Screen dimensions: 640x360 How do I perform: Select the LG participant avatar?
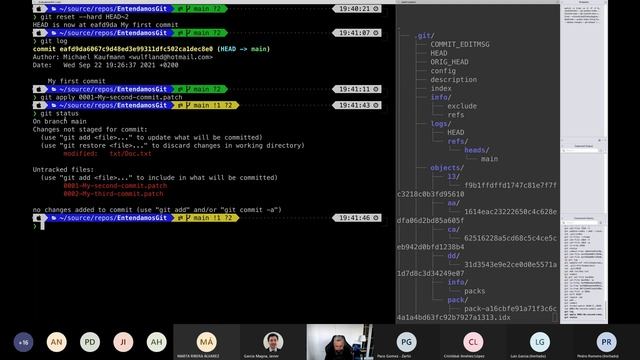click(540, 342)
